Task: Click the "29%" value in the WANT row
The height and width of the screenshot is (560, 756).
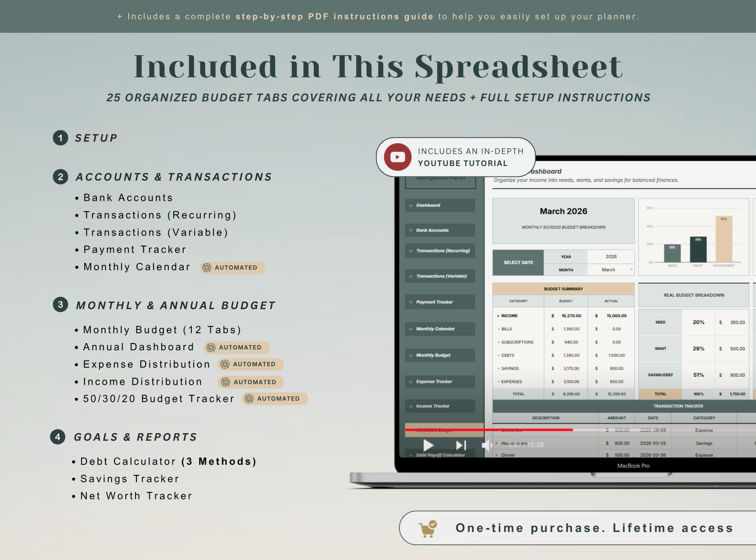Action: tap(698, 349)
